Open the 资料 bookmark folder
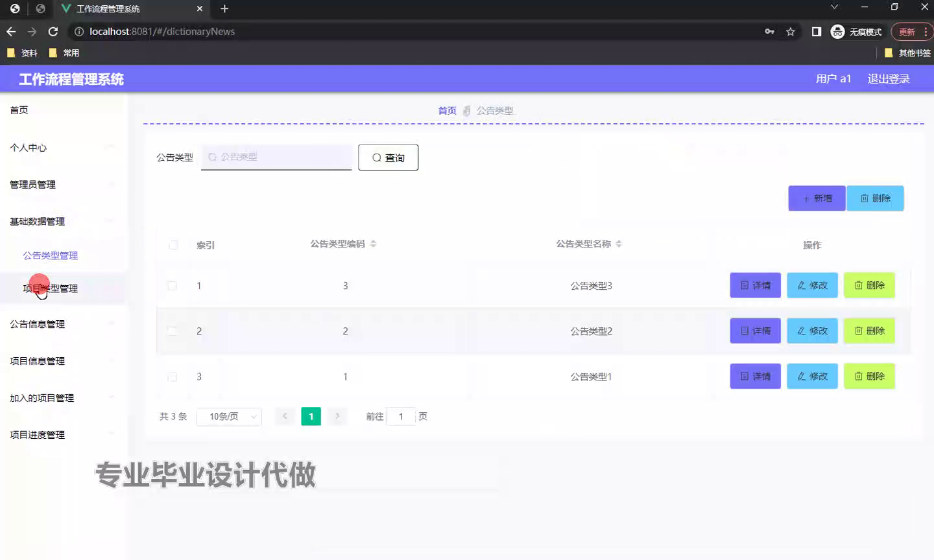The width and height of the screenshot is (934, 560). [22, 53]
